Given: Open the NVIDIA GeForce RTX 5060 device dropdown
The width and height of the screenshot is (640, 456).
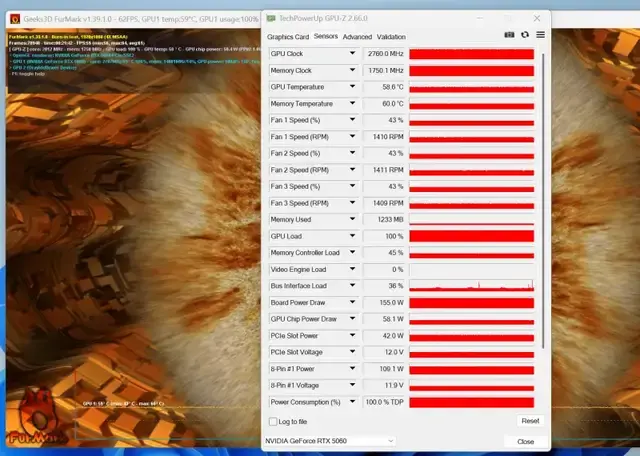Looking at the screenshot, I should (329, 441).
